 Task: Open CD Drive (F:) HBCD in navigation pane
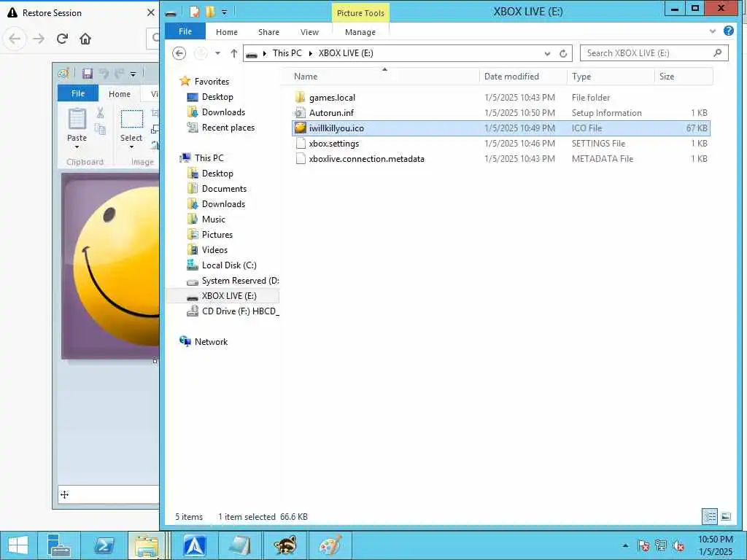(x=240, y=311)
